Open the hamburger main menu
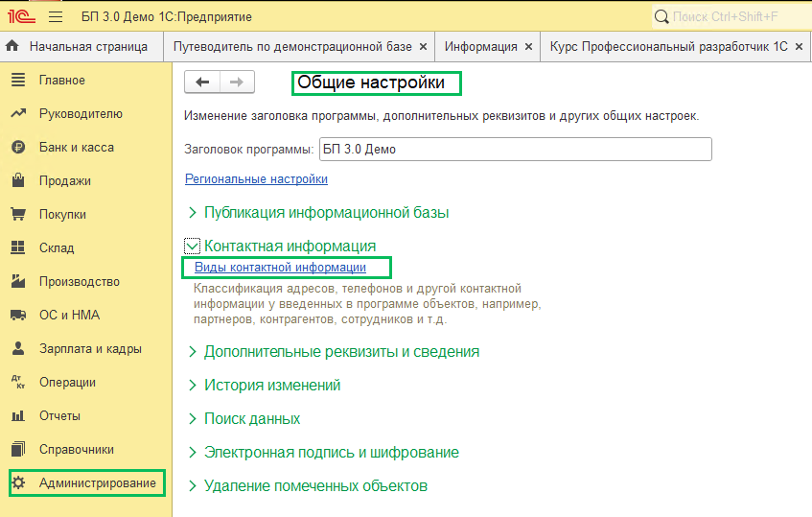The width and height of the screenshot is (812, 517). [56, 17]
